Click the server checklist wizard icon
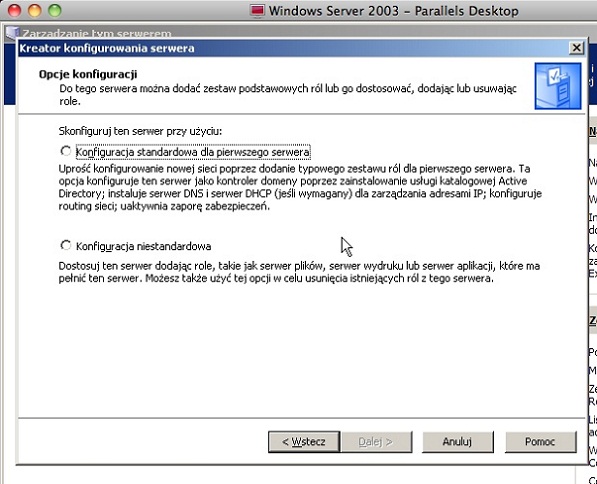This screenshot has width=597, height=484. (x=558, y=86)
